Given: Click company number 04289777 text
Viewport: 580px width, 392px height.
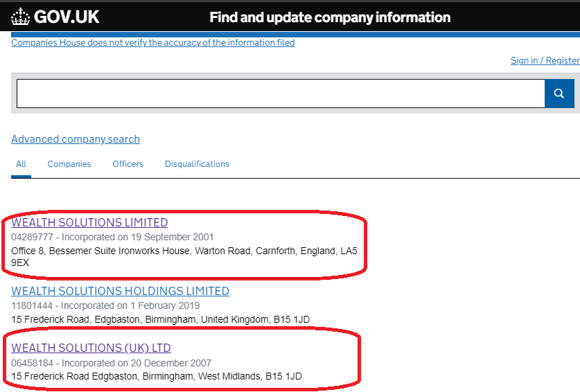Looking at the screenshot, I should pyautogui.click(x=33, y=238).
